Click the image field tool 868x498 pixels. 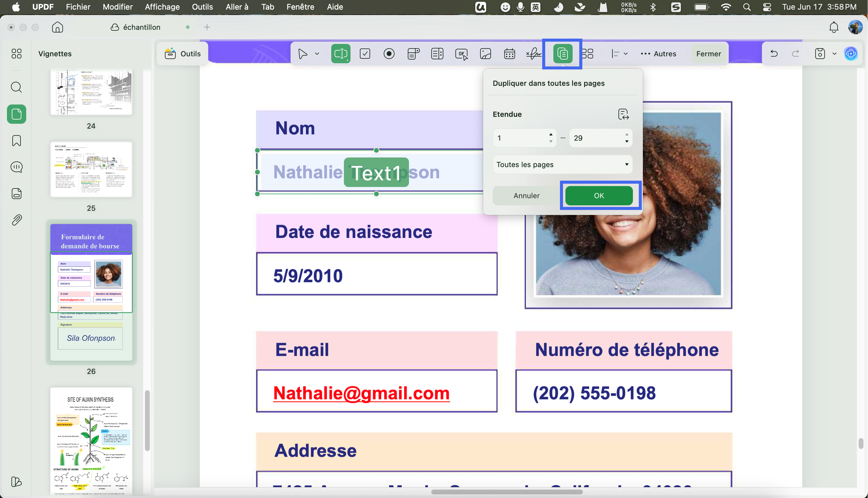pos(485,54)
